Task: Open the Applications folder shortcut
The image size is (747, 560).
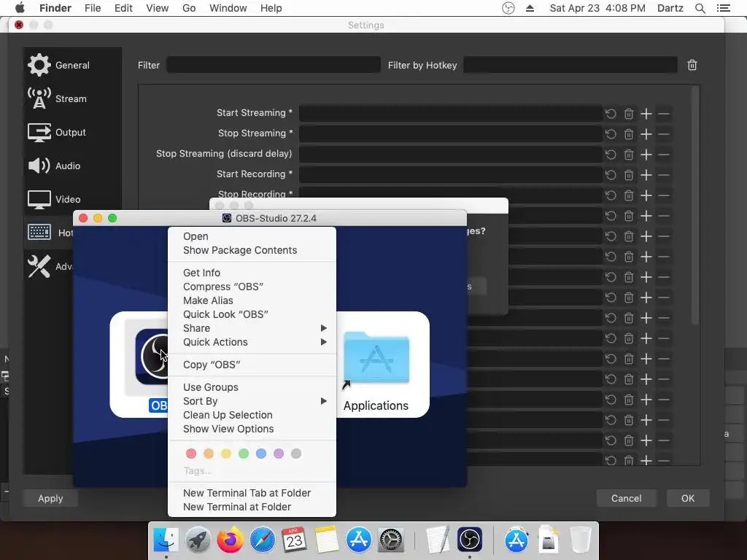Action: tap(376, 358)
